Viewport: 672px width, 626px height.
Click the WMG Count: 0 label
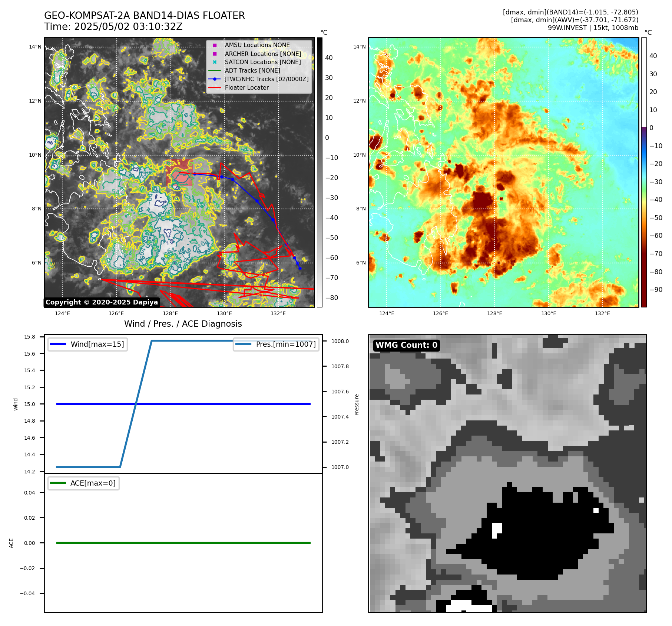407,345
